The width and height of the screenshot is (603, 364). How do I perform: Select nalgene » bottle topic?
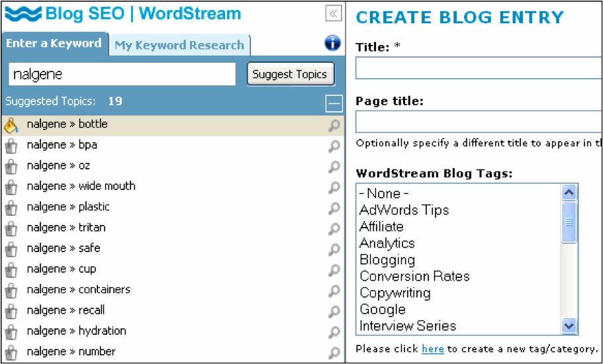[x=68, y=124]
